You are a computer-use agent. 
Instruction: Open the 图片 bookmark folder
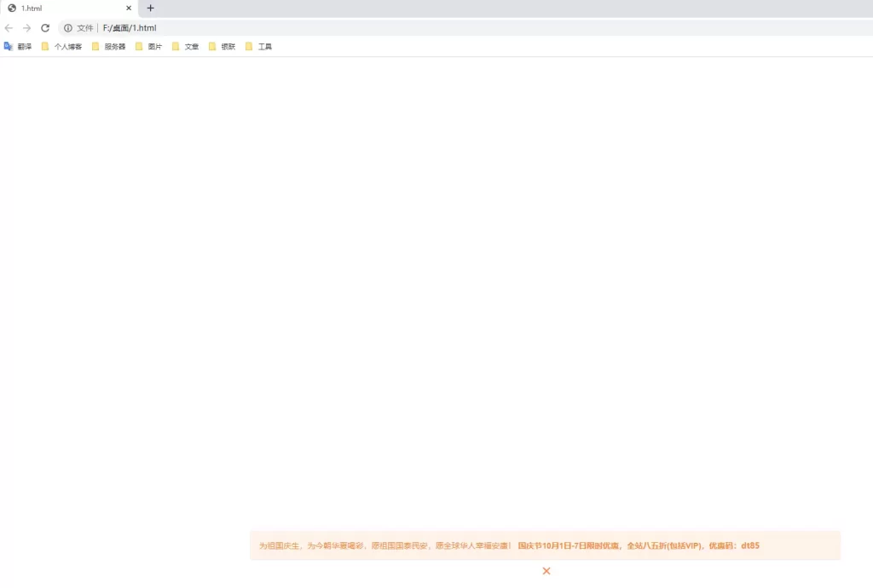tap(148, 47)
